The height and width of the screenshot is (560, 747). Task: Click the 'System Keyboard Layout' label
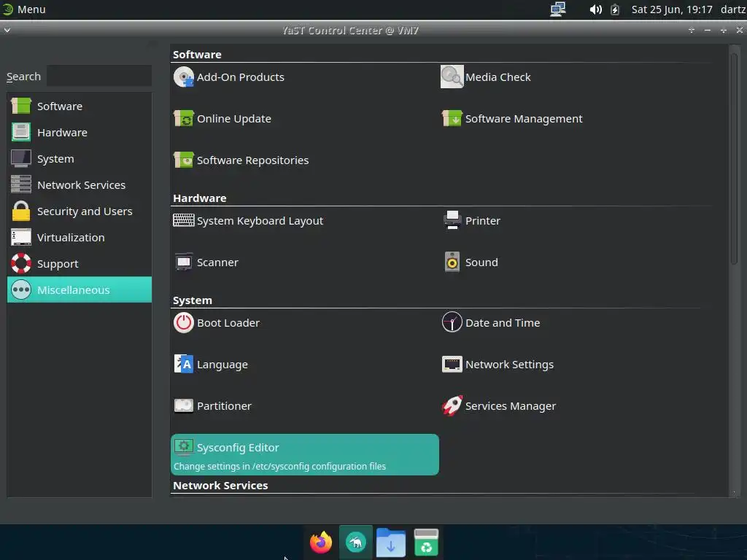click(x=260, y=221)
